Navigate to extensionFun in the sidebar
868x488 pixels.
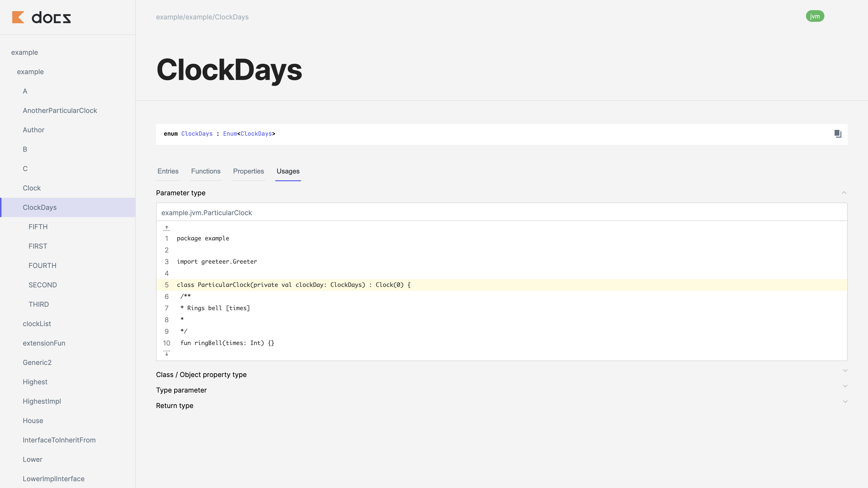44,343
